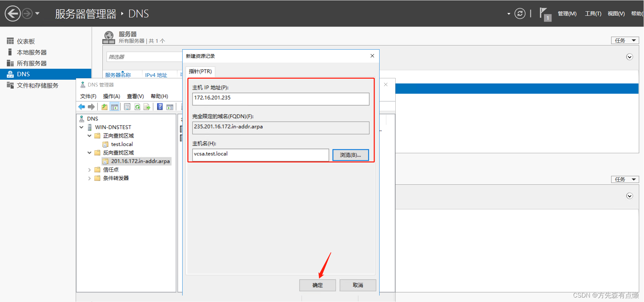Click the forward arrow in DNS Manager toolbar
Viewport: 644px width, 302px height.
click(x=91, y=107)
